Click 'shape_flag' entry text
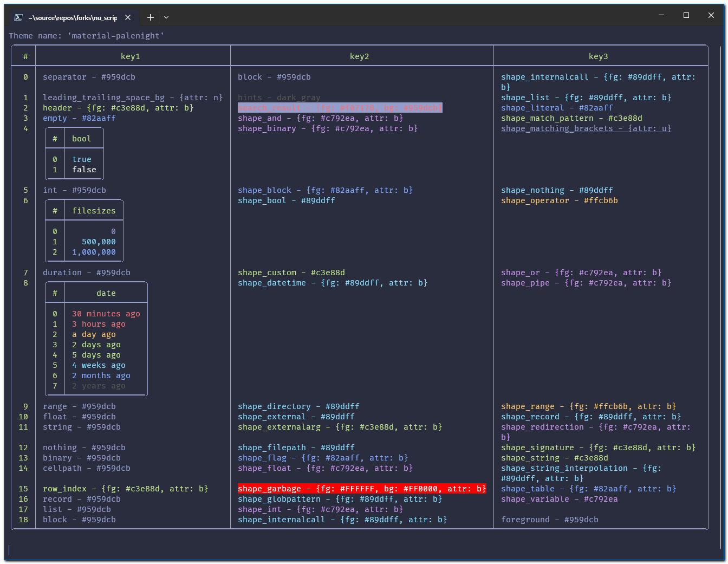The height and width of the screenshot is (564, 728). click(323, 458)
